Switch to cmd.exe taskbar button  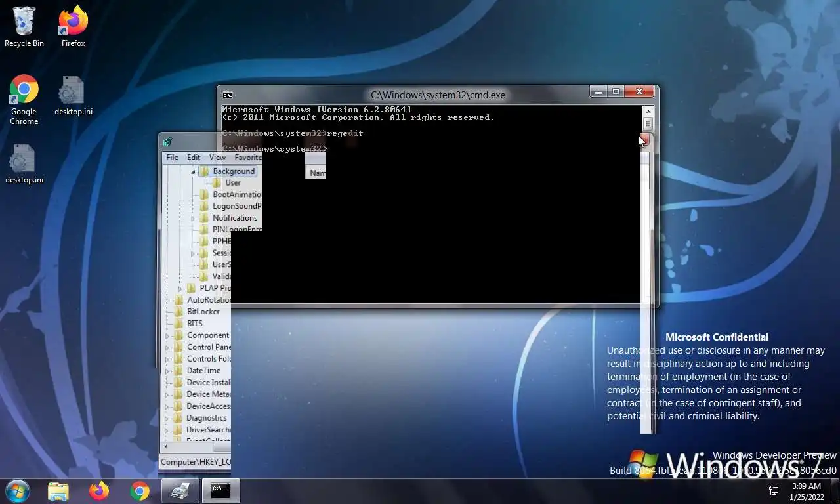click(x=220, y=491)
